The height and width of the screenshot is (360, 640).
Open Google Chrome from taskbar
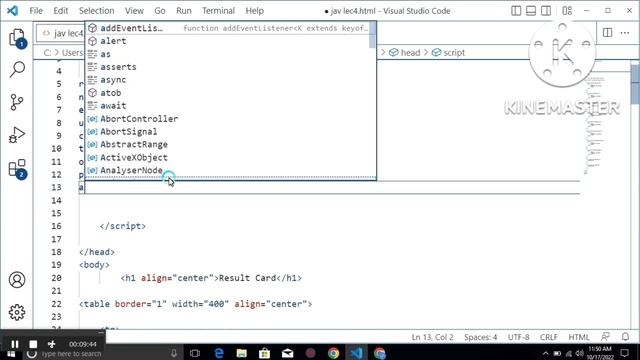click(x=333, y=353)
